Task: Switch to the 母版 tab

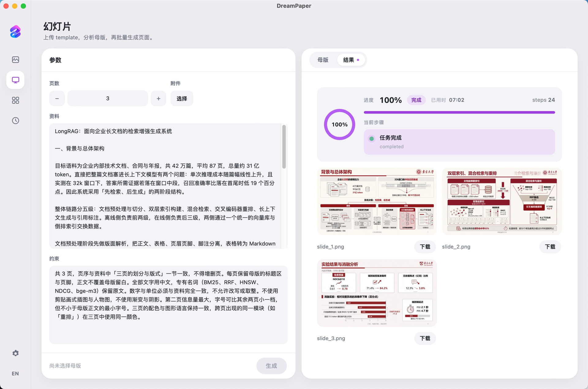Action: click(x=323, y=60)
